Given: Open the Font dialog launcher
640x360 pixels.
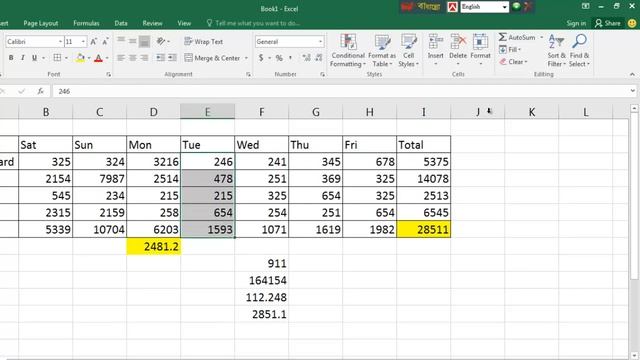Looking at the screenshot, I should coord(109,75).
